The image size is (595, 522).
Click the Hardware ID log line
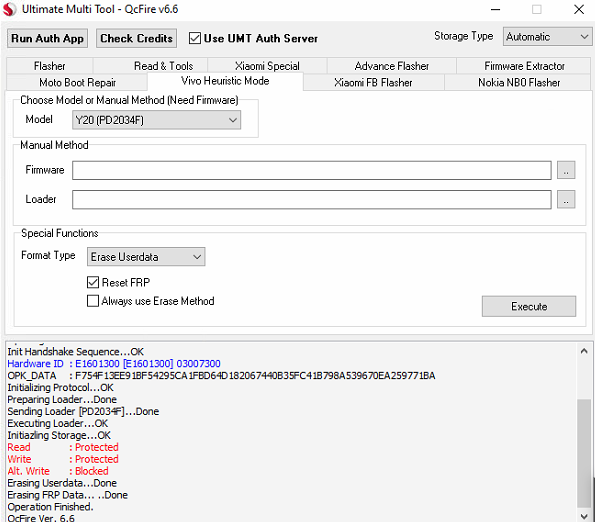(114, 364)
